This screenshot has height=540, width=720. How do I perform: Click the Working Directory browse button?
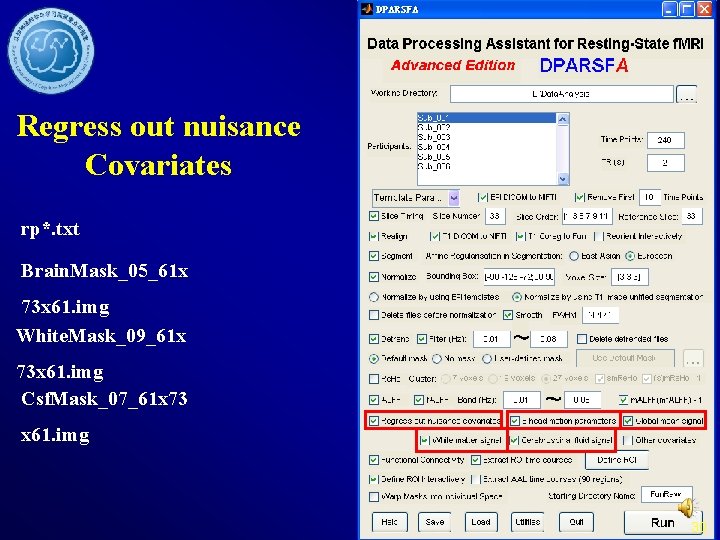click(x=686, y=94)
